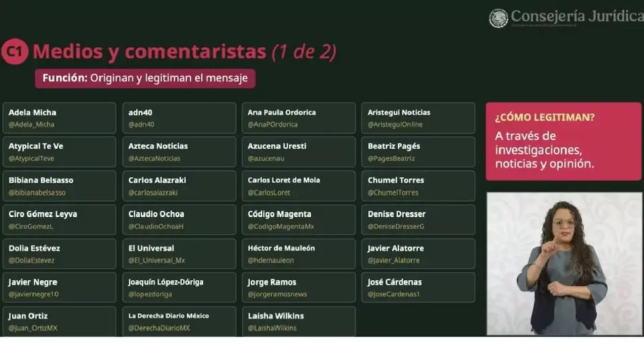Click the Consejería Jurídica seal logo
Viewport: 644px width, 362px height.
click(x=498, y=18)
